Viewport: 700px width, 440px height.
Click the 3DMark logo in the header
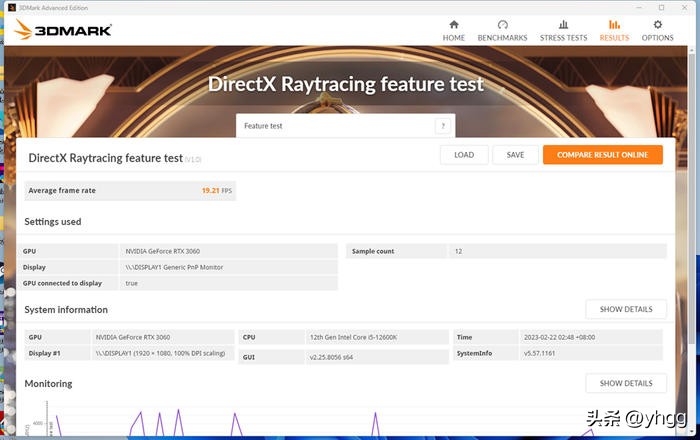(x=60, y=30)
